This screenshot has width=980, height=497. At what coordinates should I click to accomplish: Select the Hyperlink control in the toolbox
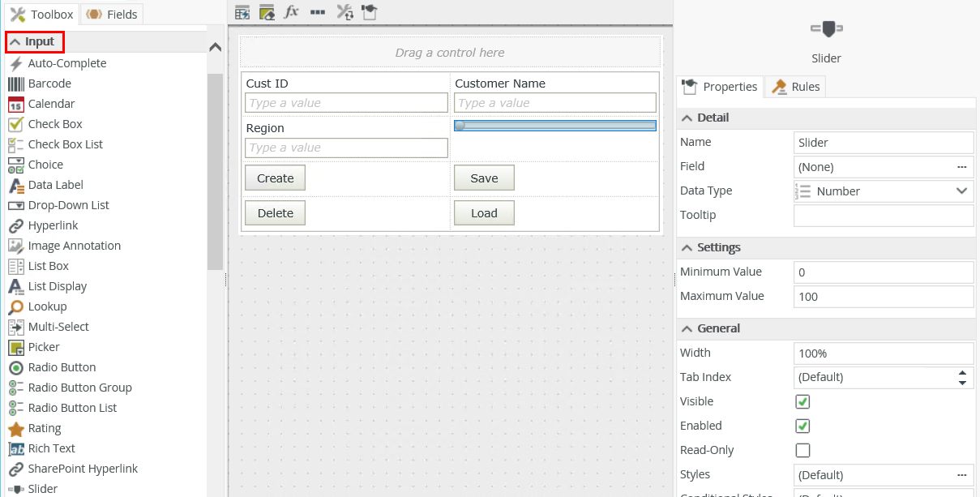(53, 225)
